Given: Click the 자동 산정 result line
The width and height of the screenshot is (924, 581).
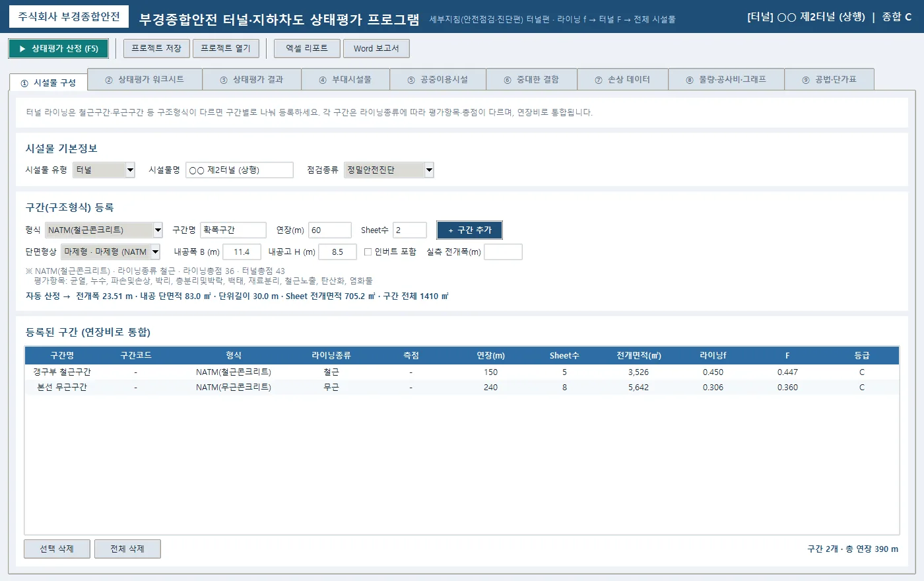Looking at the screenshot, I should click(x=237, y=296).
